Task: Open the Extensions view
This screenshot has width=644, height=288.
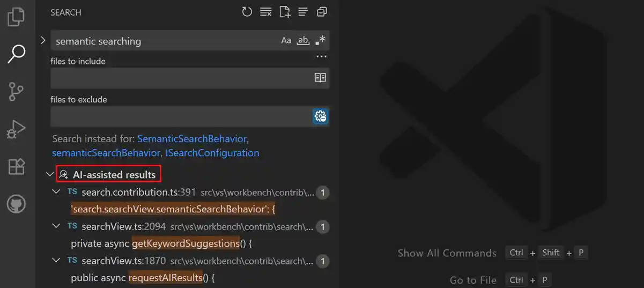Action: (16, 167)
